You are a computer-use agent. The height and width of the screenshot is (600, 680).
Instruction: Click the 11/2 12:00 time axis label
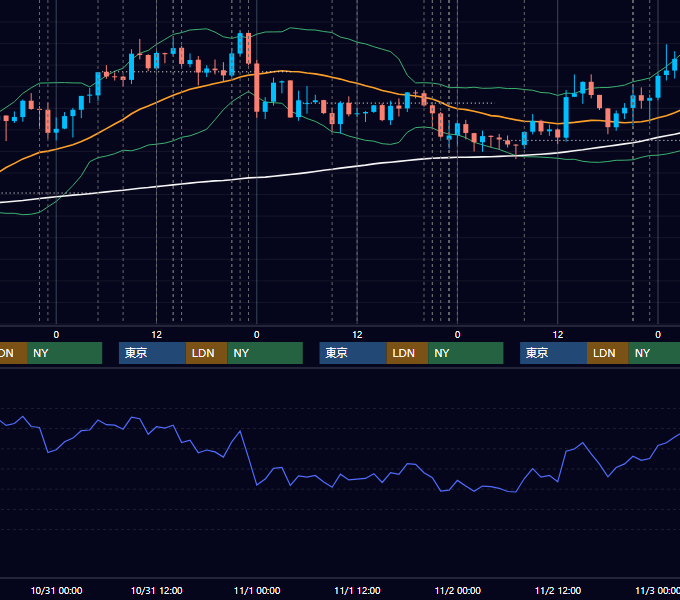pos(558,590)
